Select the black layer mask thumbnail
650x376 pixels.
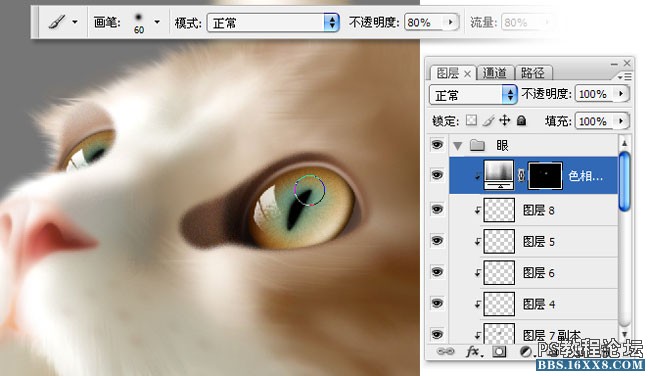click(x=545, y=175)
